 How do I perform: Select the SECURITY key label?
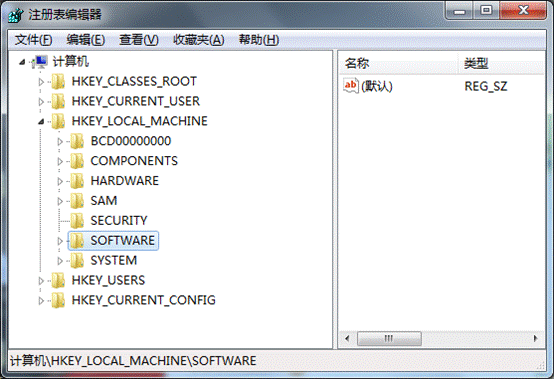(119, 221)
